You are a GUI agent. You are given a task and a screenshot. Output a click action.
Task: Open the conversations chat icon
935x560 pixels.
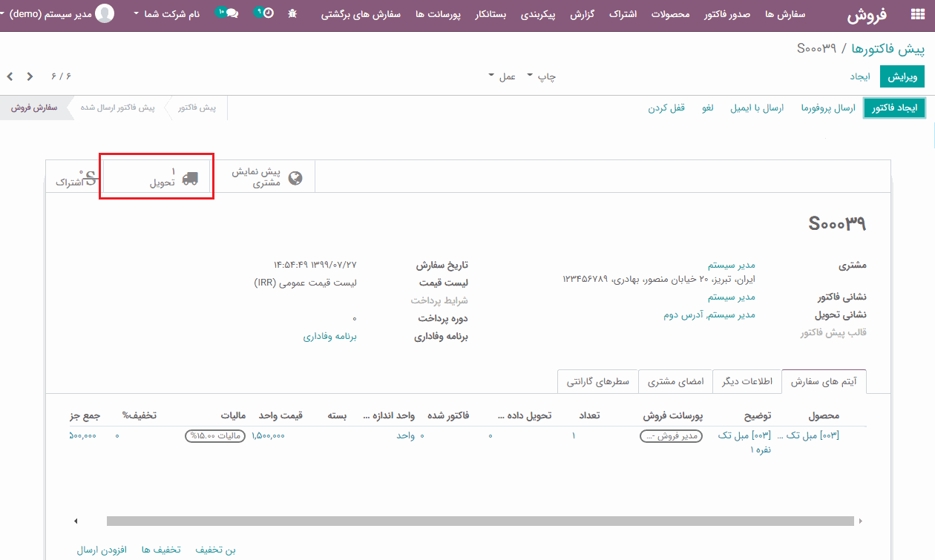(x=227, y=13)
